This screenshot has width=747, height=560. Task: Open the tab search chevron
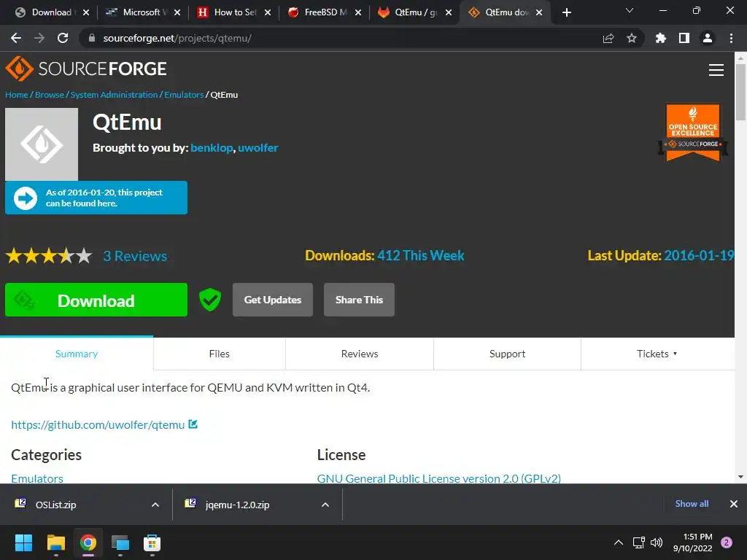(x=630, y=10)
